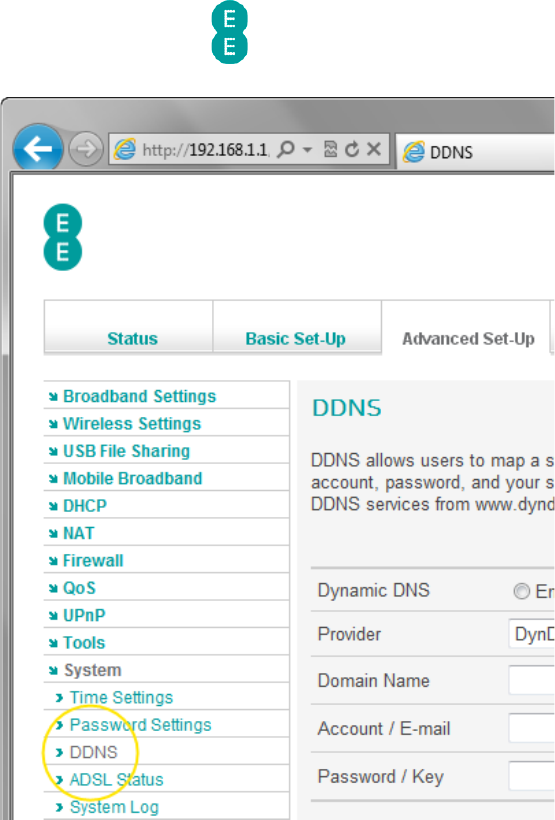The width and height of the screenshot is (555, 820).
Task: Open NAT menu item
Action: click(78, 533)
